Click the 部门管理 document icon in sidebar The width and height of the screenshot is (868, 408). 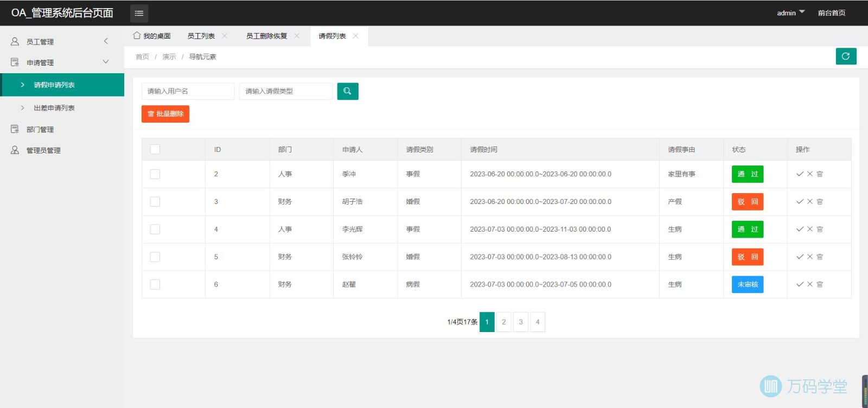pyautogui.click(x=15, y=129)
